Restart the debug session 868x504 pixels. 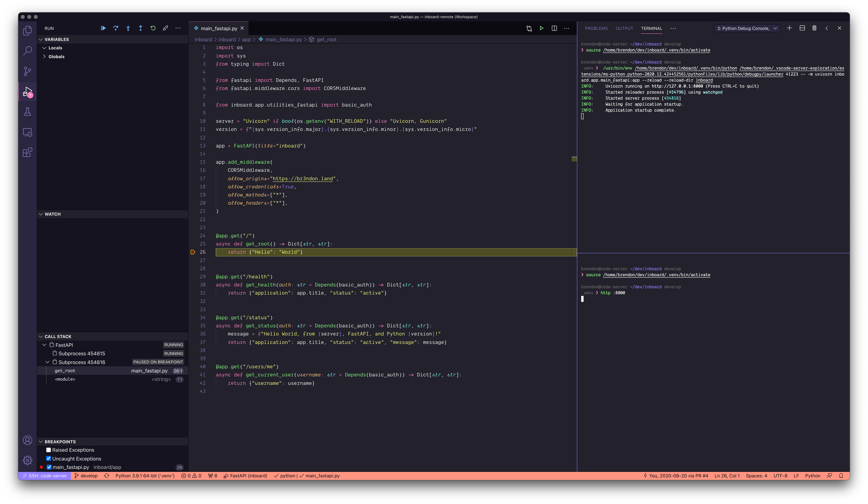coord(153,28)
